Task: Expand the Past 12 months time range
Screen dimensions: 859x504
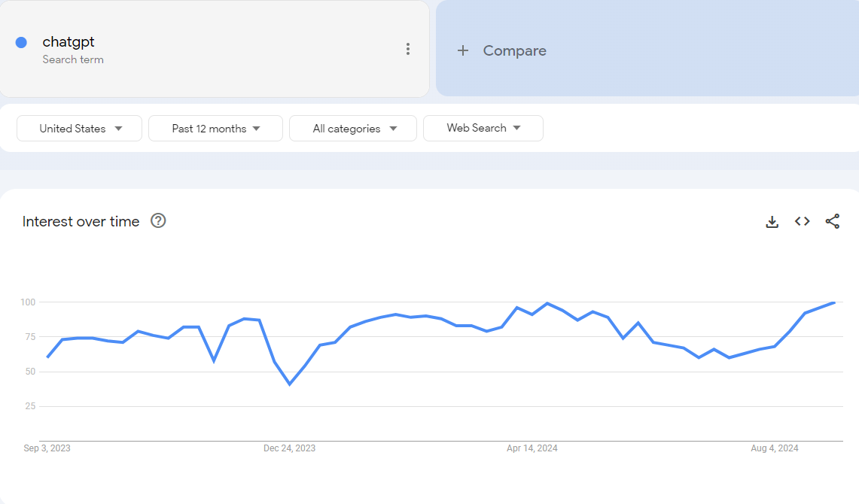Action: click(215, 129)
